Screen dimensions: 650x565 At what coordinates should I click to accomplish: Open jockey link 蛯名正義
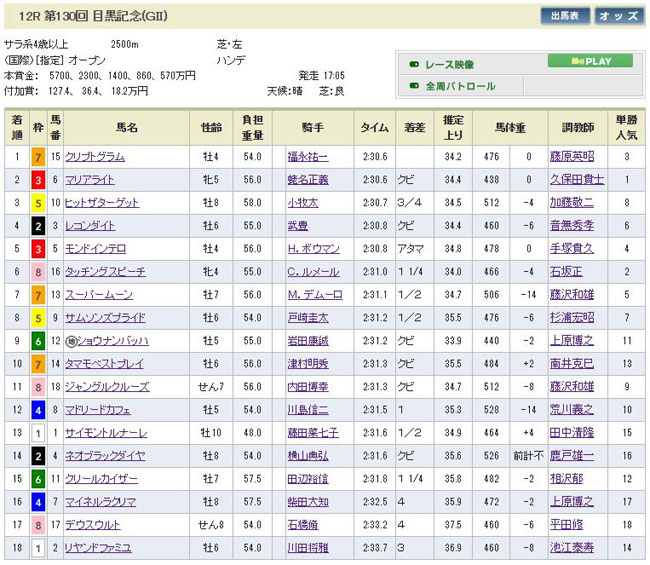click(307, 180)
